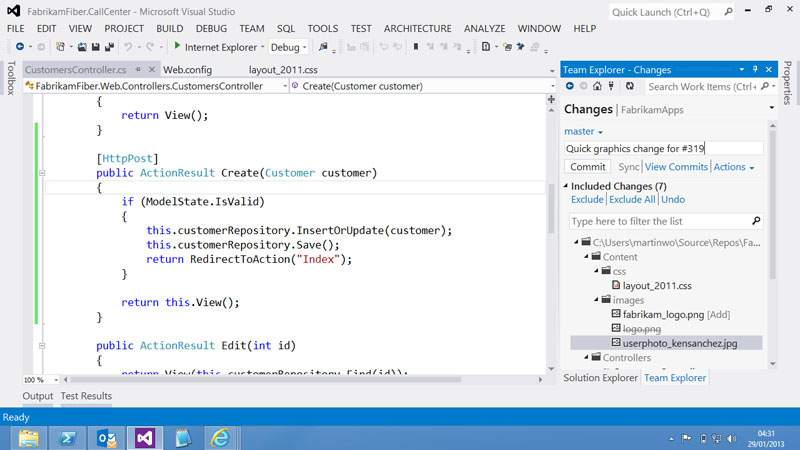Click the Open File toolbar icon

pyautogui.click(x=82, y=47)
